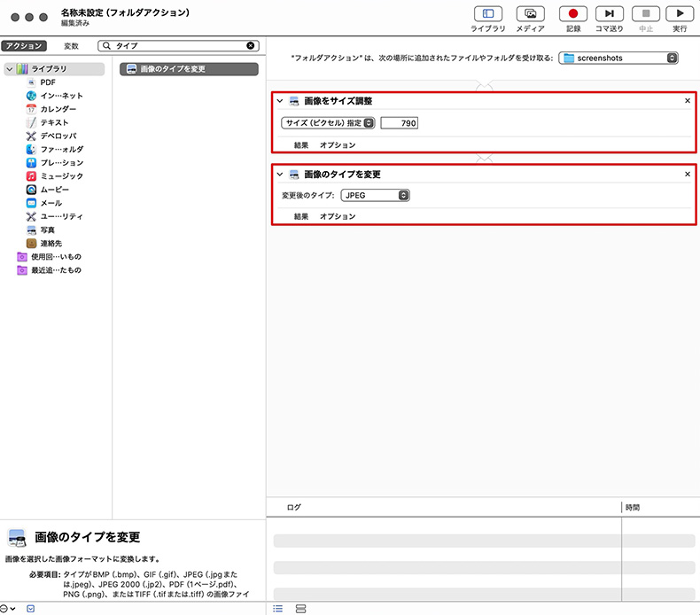The width and height of the screenshot is (700, 615).
Task: Remove the 画像のタイプを変更 action
Action: click(688, 174)
